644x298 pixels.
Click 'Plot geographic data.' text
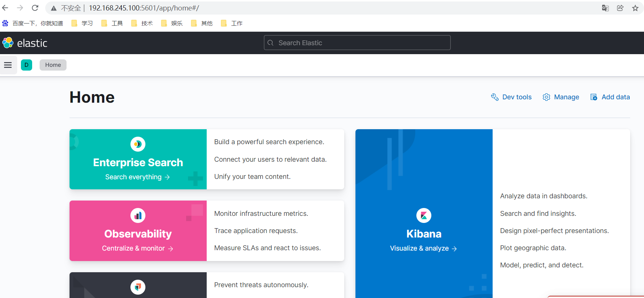click(x=533, y=248)
